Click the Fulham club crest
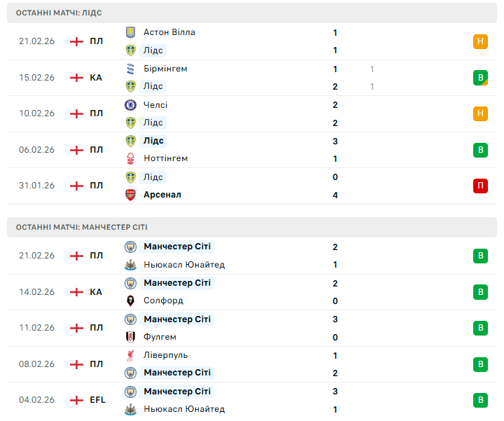This screenshot has height=421, width=504. point(130,337)
